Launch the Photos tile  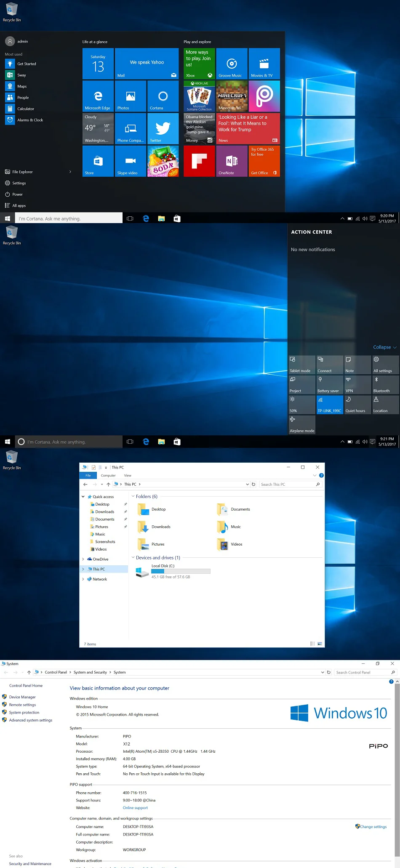click(131, 96)
